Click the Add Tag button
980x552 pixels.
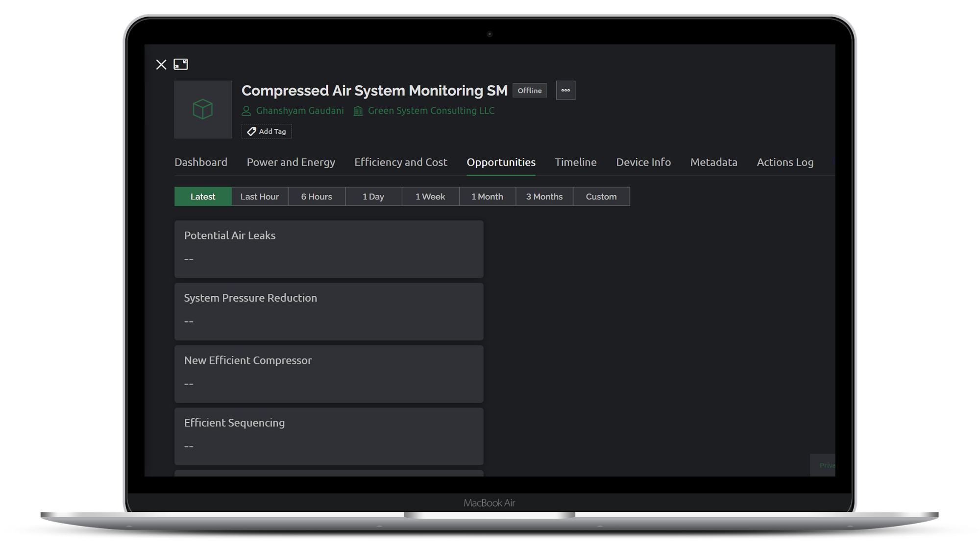point(267,131)
